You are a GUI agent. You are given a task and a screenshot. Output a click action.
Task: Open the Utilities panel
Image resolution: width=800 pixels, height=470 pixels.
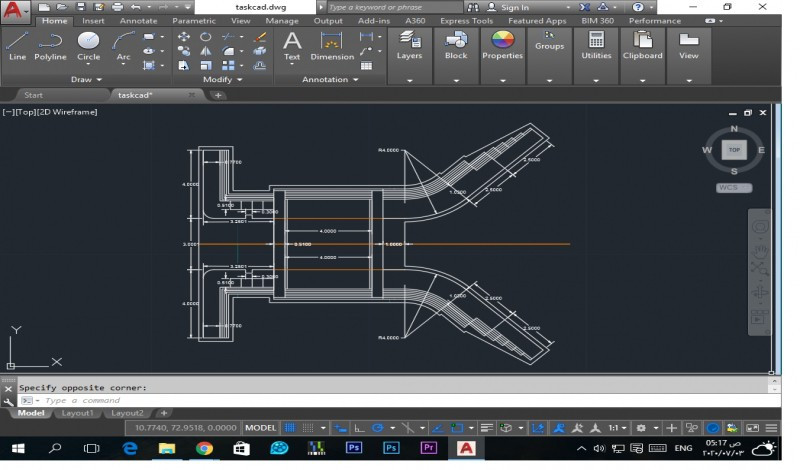[596, 44]
